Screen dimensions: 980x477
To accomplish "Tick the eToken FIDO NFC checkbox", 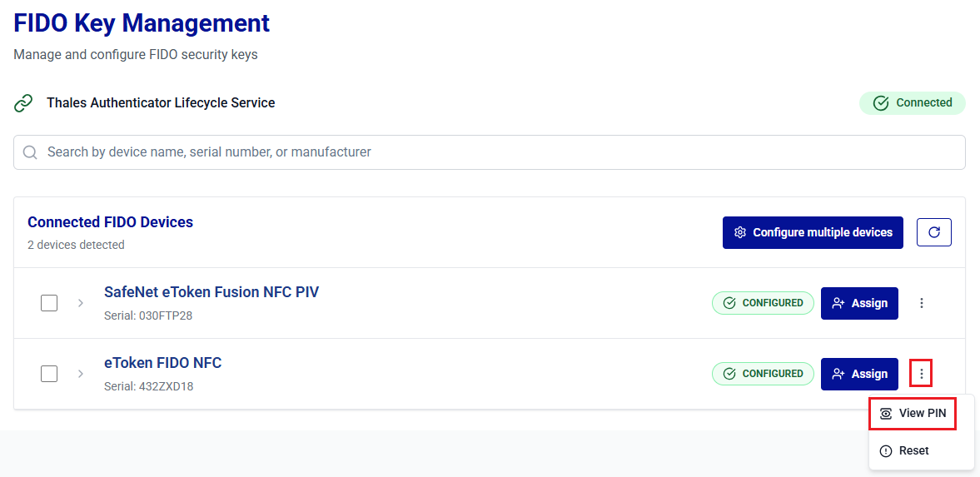I will point(49,374).
